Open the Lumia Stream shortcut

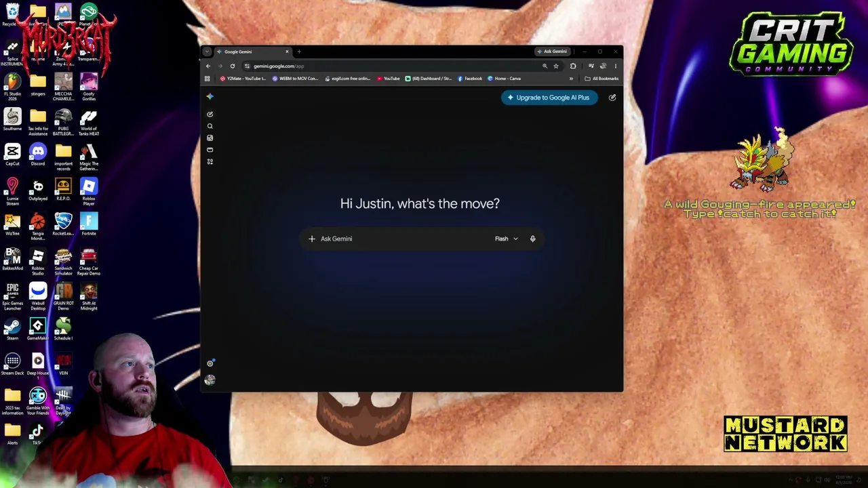12,192
